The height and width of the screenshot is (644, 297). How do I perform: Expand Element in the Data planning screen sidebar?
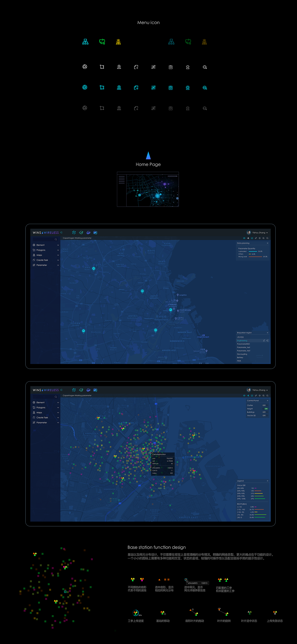click(58, 245)
